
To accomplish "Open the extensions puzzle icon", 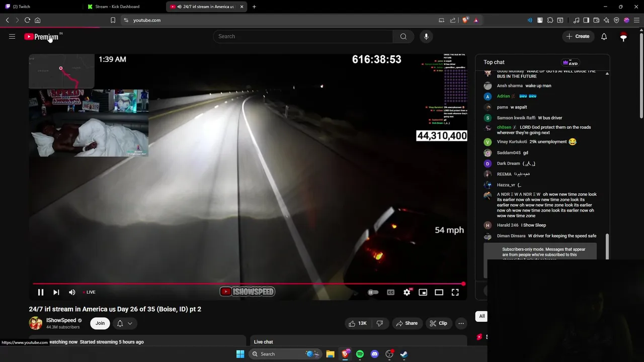I will click(550, 20).
